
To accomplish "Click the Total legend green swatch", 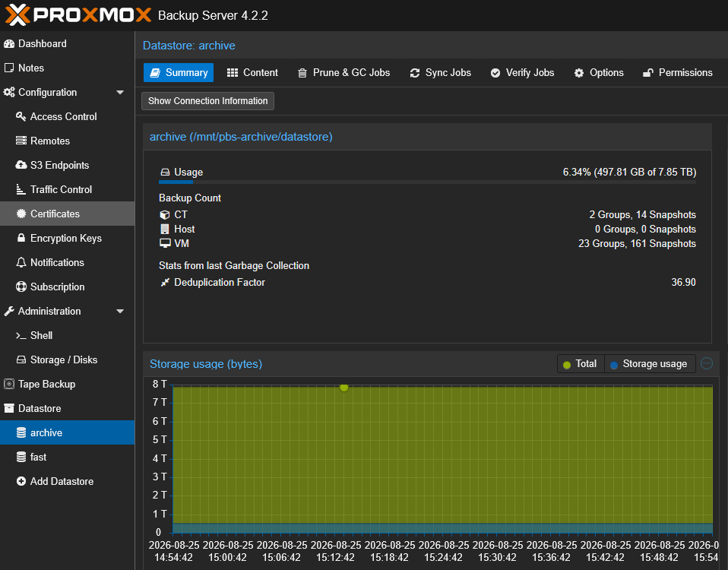I will pos(566,365).
